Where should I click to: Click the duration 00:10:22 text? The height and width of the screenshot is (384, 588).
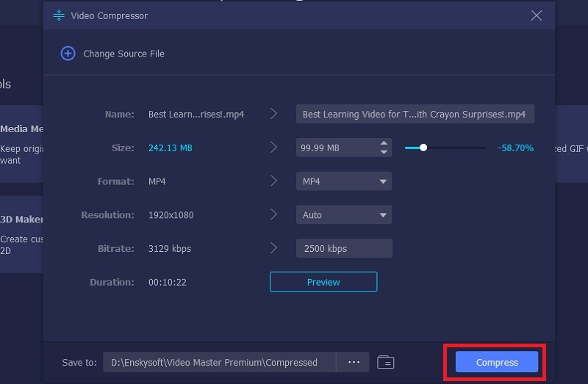168,282
